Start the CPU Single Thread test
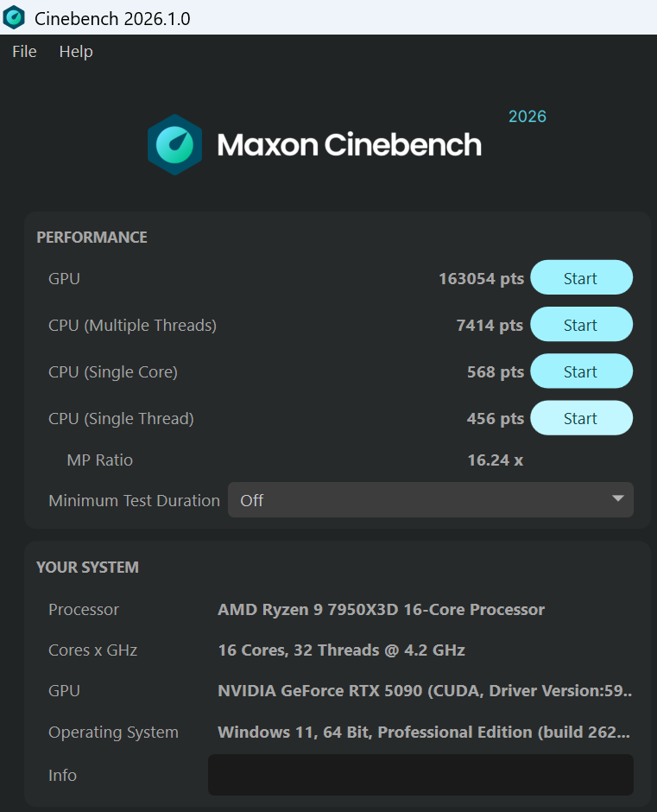Image resolution: width=657 pixels, height=812 pixels. pyautogui.click(x=580, y=418)
